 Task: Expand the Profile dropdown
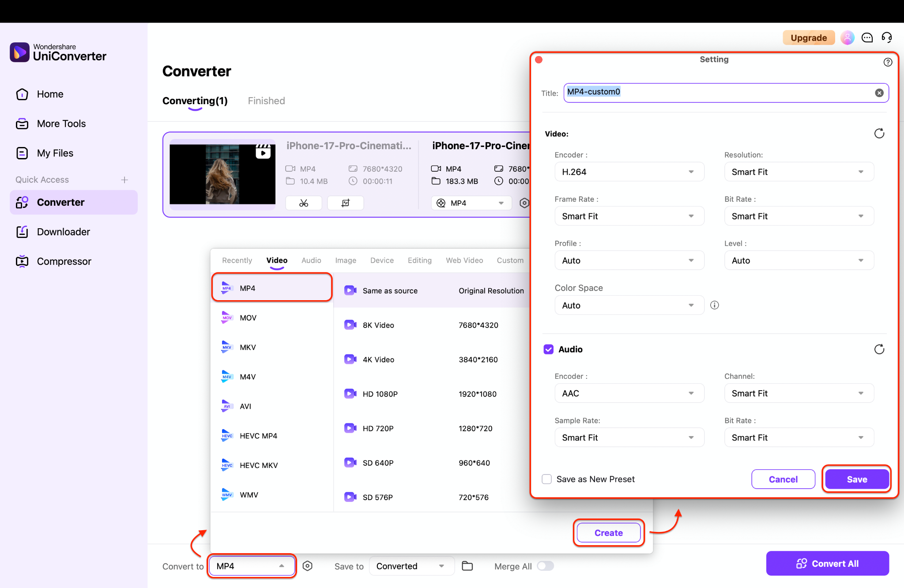click(629, 260)
